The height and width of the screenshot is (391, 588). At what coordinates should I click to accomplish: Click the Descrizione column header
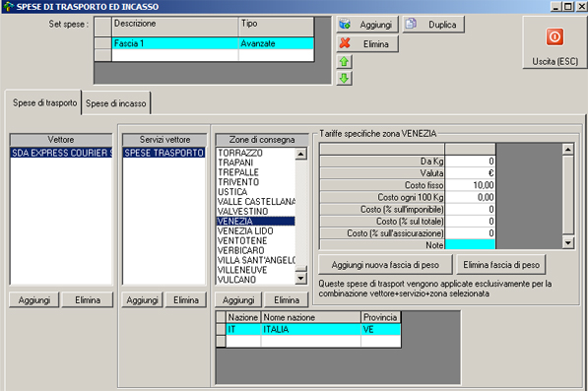[x=174, y=27]
